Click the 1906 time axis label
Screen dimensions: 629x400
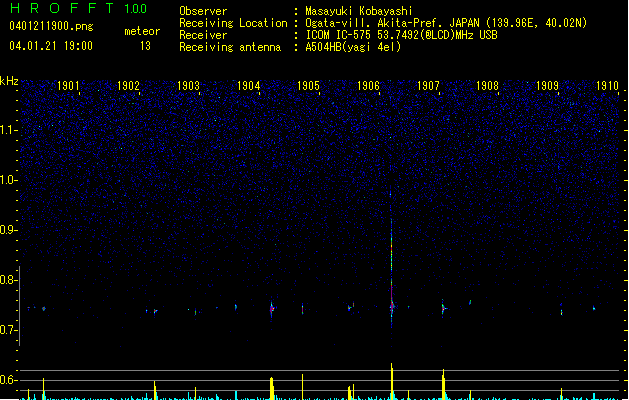pos(368,86)
